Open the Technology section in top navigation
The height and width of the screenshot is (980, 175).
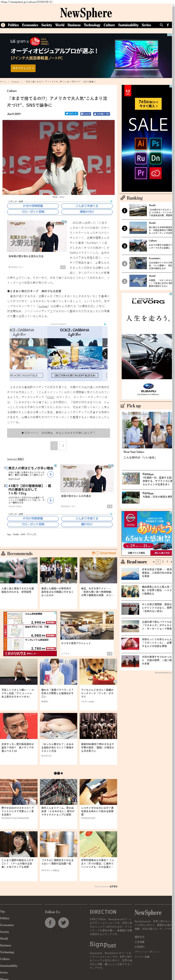pyautogui.click(x=92, y=25)
